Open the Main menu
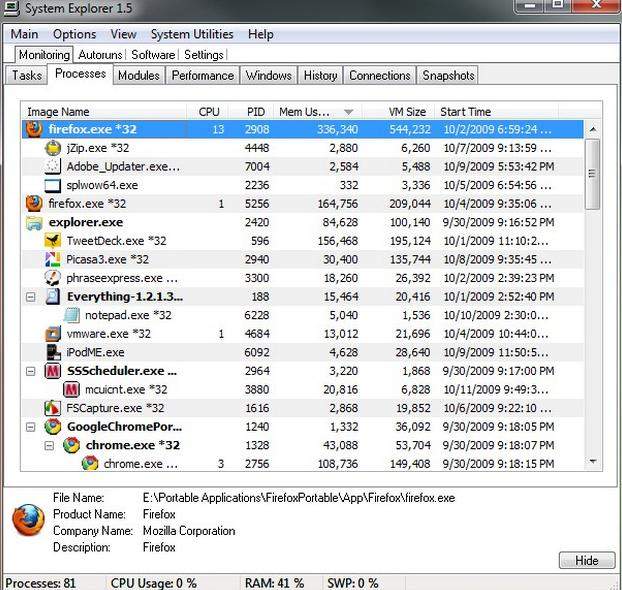 pyautogui.click(x=24, y=34)
